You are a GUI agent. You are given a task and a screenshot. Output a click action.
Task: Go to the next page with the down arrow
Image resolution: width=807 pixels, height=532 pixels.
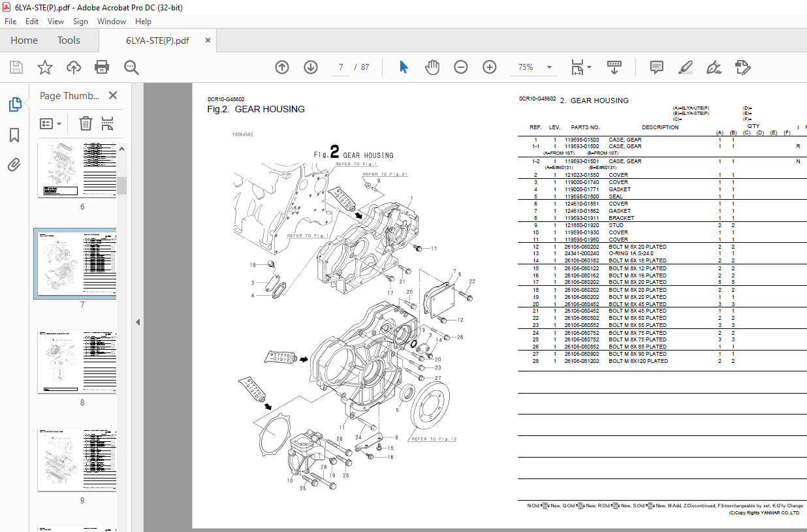311,67
